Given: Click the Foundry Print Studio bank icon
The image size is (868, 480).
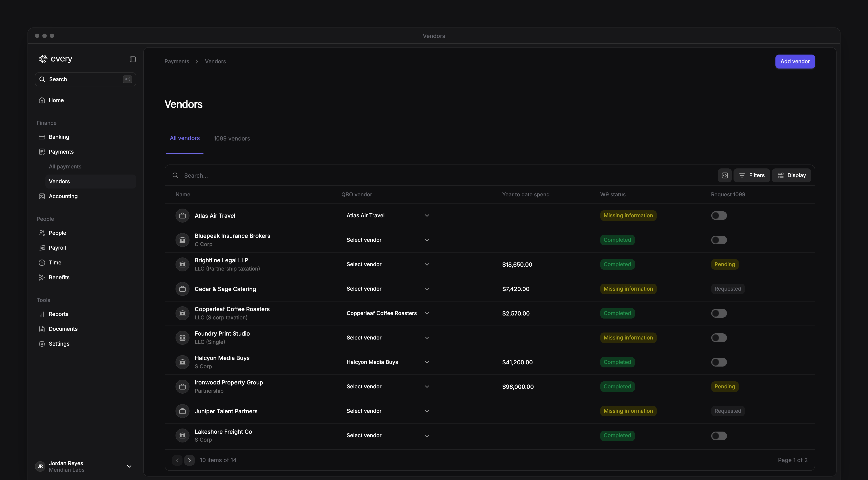Looking at the screenshot, I should (182, 338).
